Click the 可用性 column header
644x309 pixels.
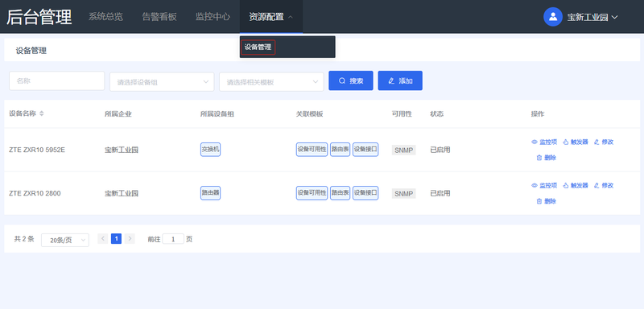coord(402,113)
